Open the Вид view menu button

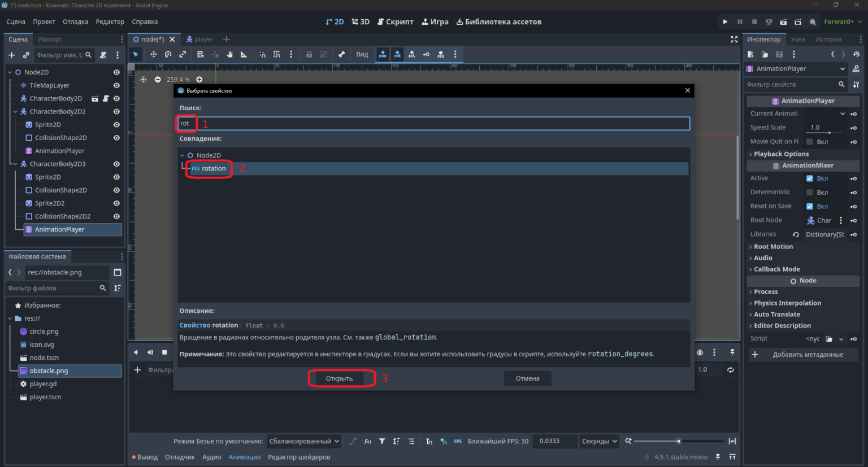[x=362, y=54]
